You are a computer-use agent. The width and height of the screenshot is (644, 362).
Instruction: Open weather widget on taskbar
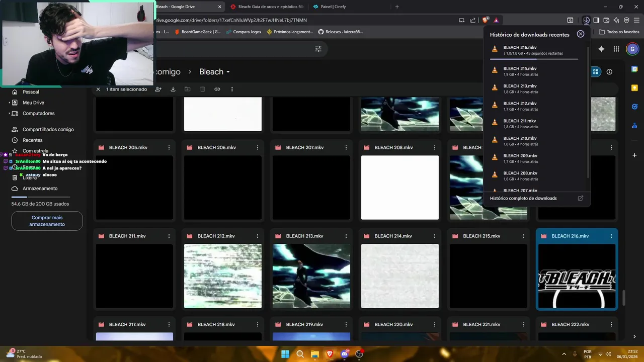[24, 353]
